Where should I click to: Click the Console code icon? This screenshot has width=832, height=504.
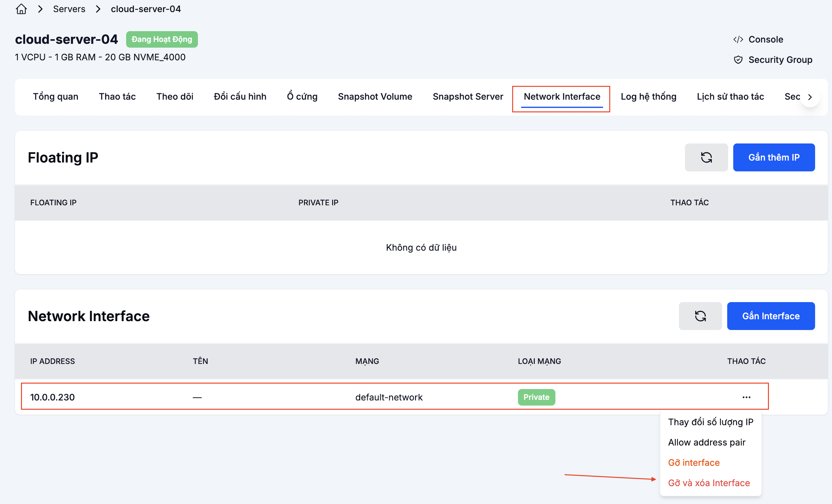pos(738,39)
